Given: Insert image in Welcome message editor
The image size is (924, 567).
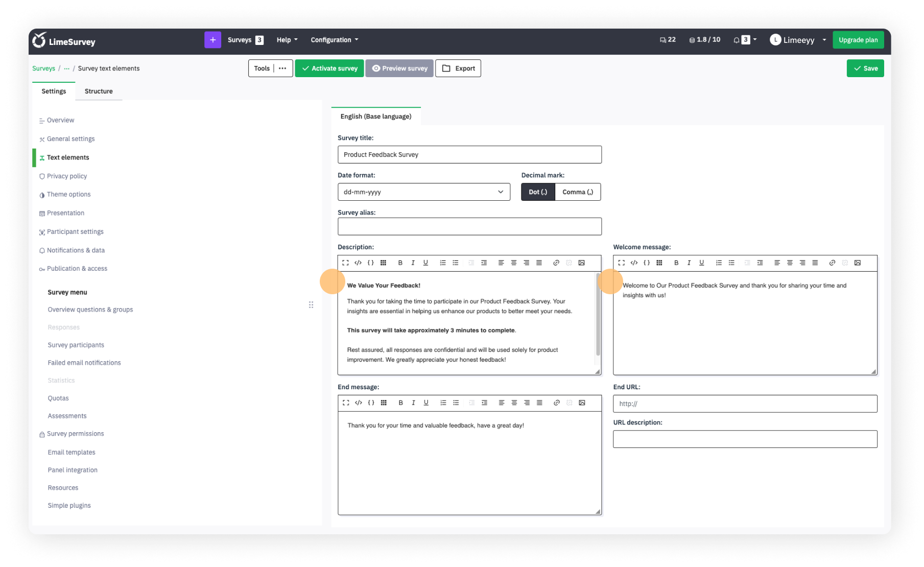Looking at the screenshot, I should pos(858,263).
